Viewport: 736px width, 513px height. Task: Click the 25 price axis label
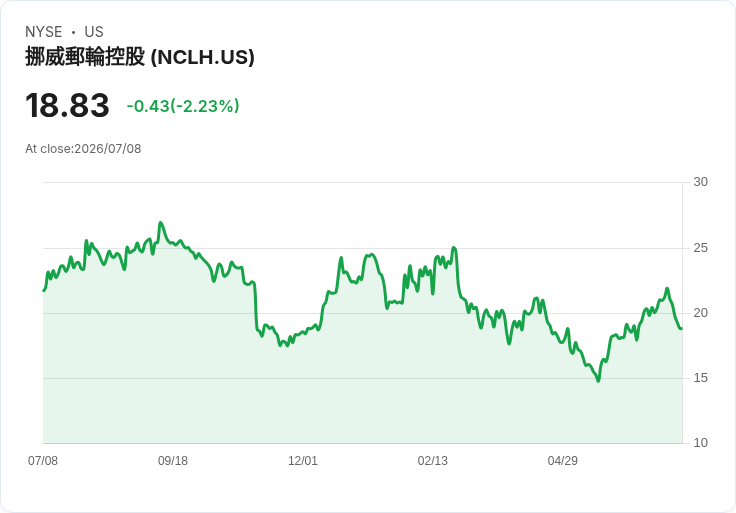[x=700, y=248]
